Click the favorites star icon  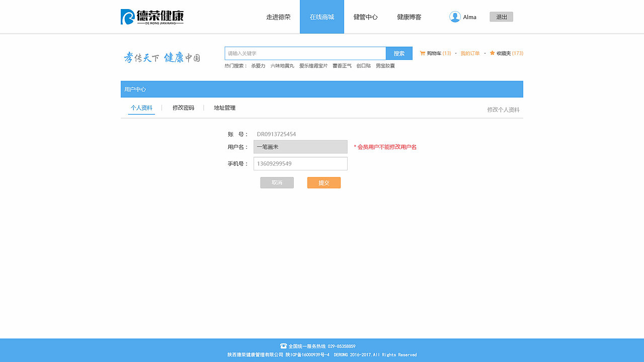[x=492, y=53]
